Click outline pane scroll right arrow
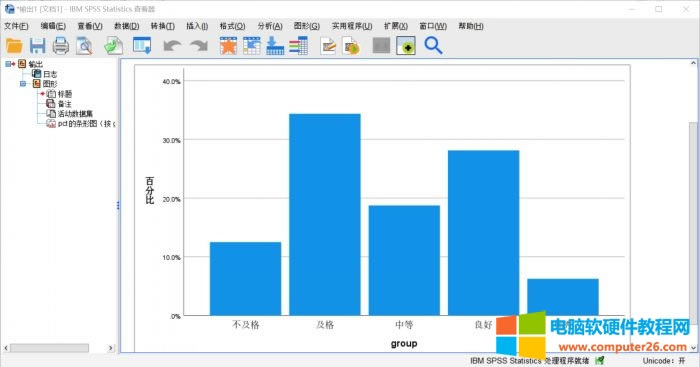This screenshot has height=367, width=700. coord(111,348)
